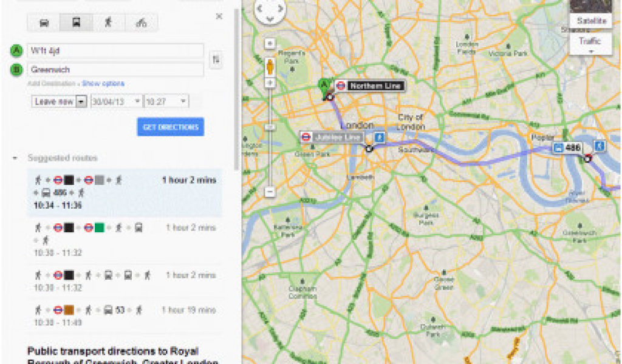Open the departure time 10:27 dropdown
This screenshot has width=622, height=364.
tap(166, 101)
